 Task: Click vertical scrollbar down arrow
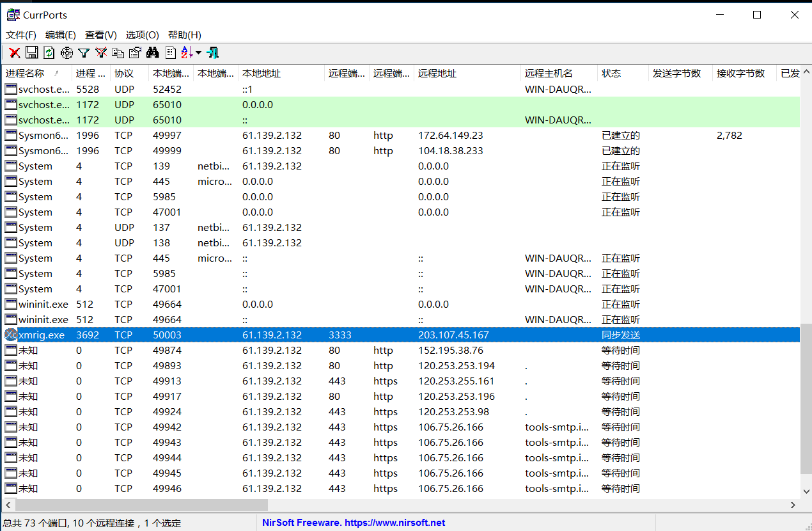(x=806, y=493)
